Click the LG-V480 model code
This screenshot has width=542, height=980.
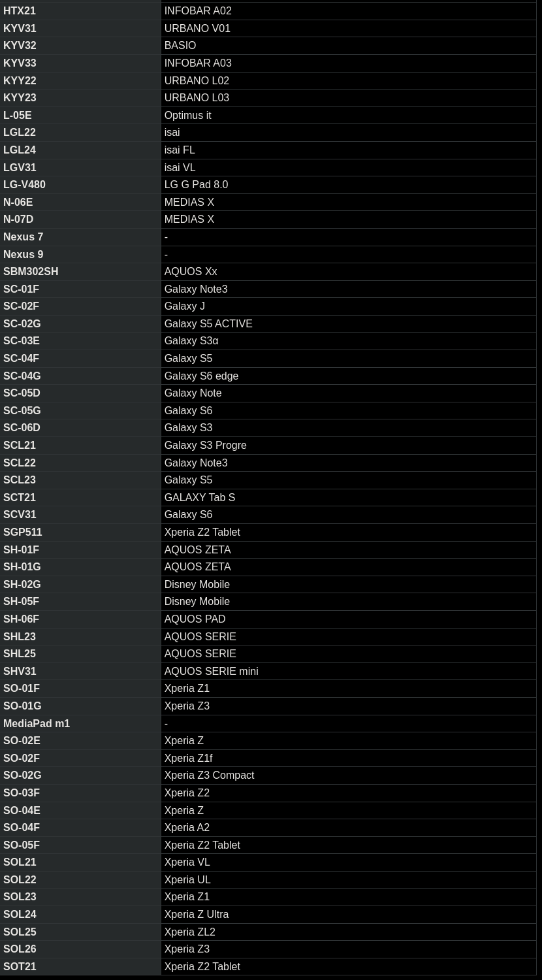(24, 185)
